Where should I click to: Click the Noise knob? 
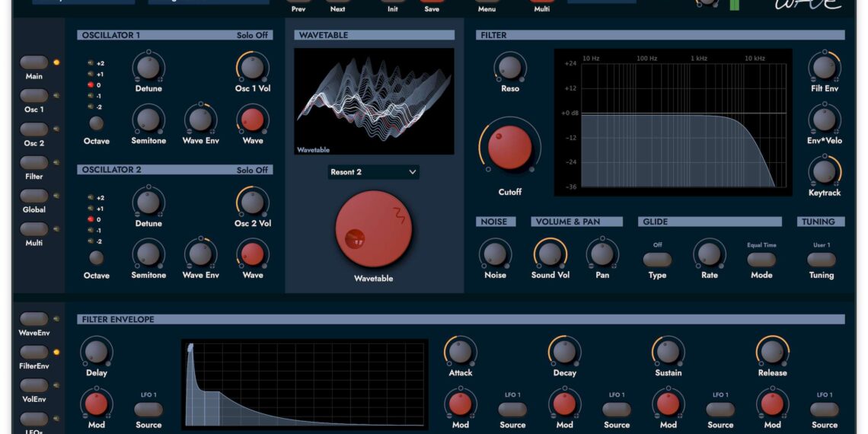[495, 254]
